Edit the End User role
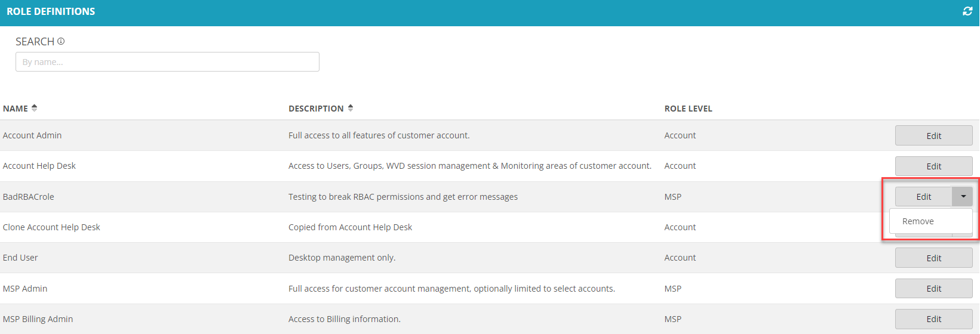 pyautogui.click(x=933, y=258)
